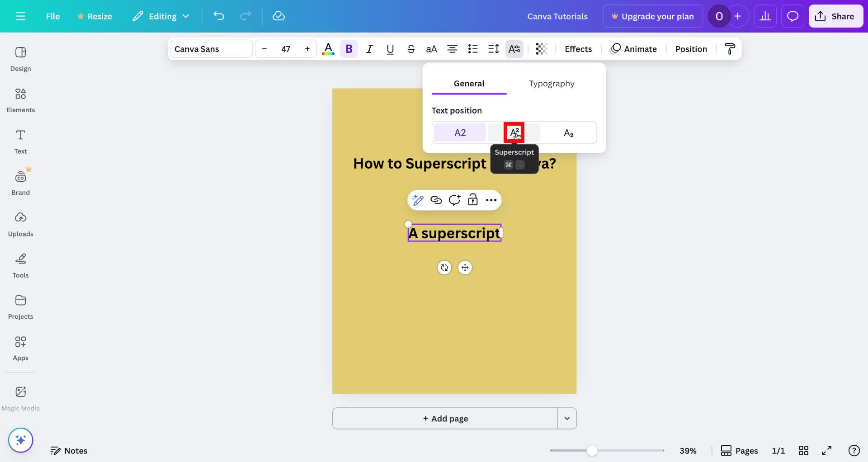Lock the selected text element
Screen dimensions: 868x462
tap(472, 200)
